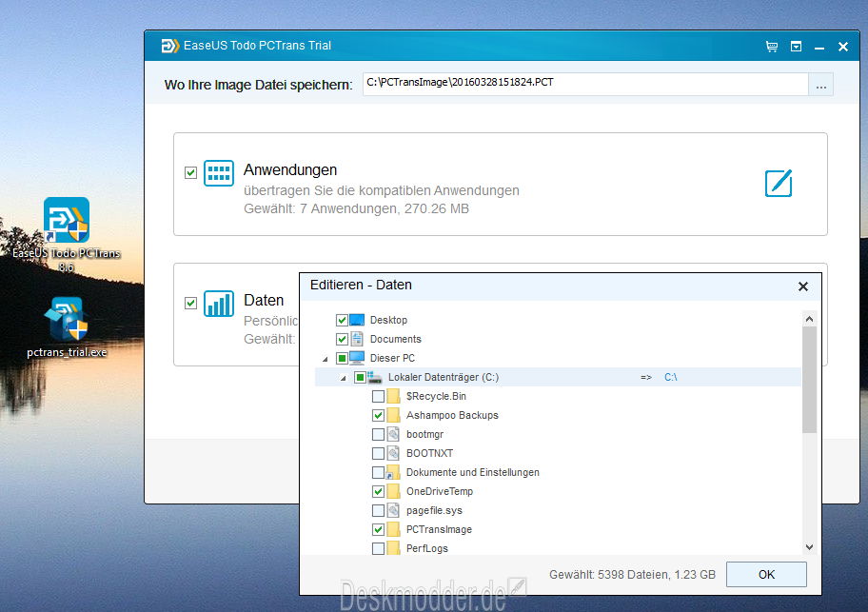Select 'Ashampoo Backups' row text

point(452,415)
